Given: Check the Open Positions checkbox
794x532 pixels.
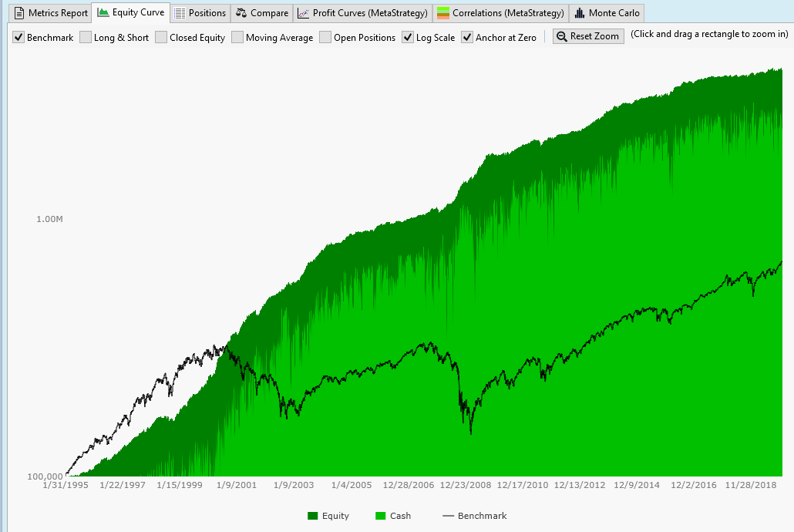Looking at the screenshot, I should 325,38.
